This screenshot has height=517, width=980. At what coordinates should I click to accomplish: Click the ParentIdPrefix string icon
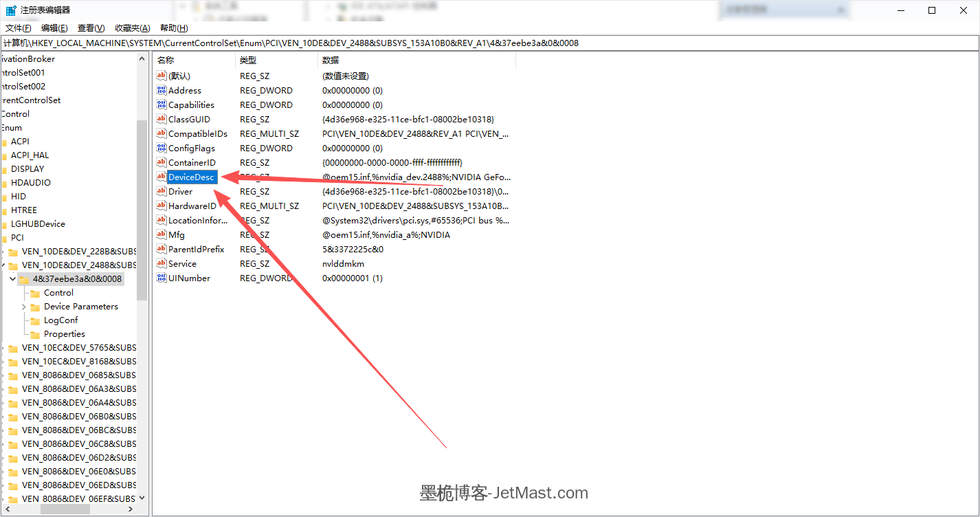162,249
